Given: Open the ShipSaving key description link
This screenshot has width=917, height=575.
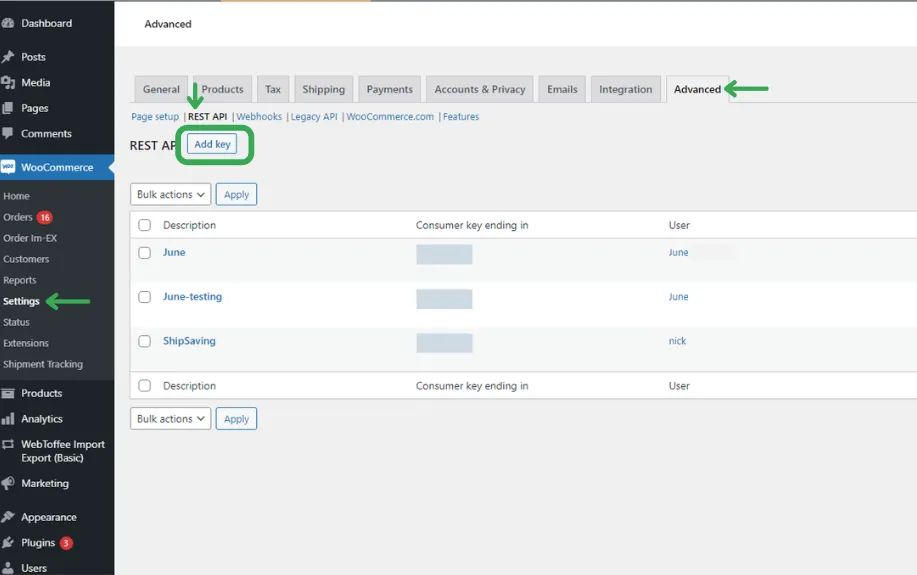Looking at the screenshot, I should tap(189, 341).
